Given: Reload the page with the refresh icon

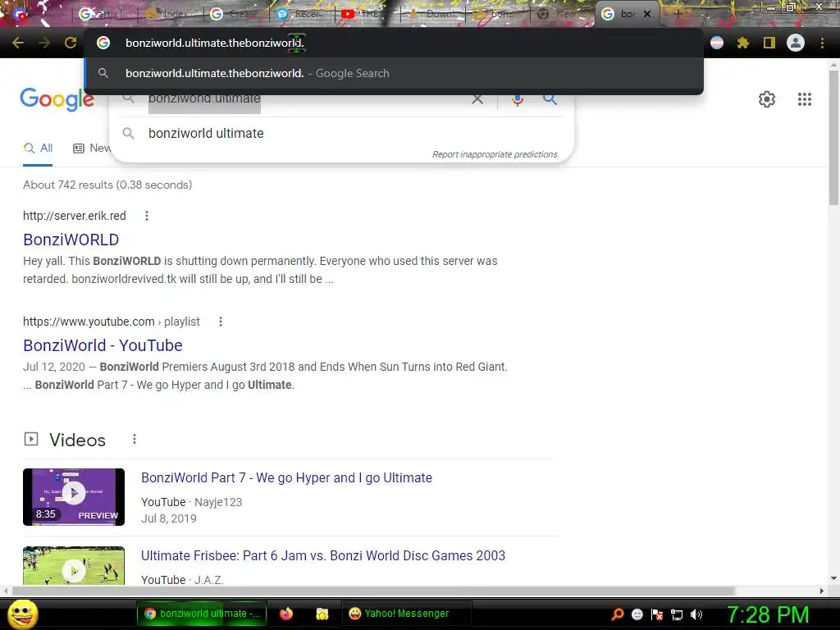Looking at the screenshot, I should point(71,43).
